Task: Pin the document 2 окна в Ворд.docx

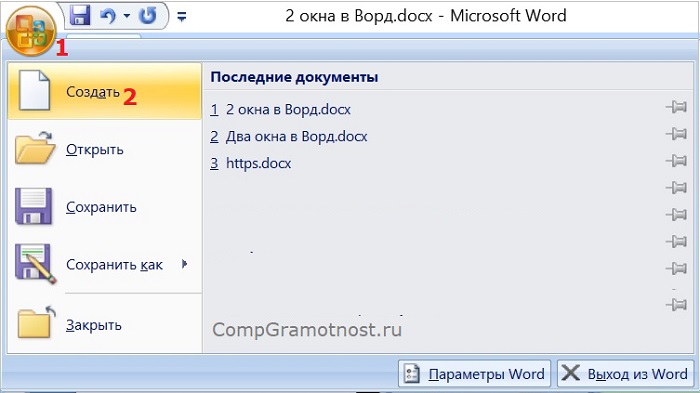Action: [x=676, y=107]
